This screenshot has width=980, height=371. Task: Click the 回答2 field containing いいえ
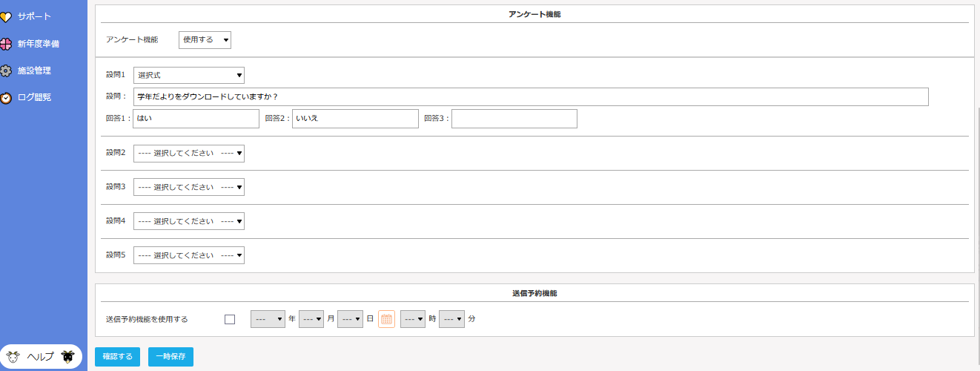point(355,119)
